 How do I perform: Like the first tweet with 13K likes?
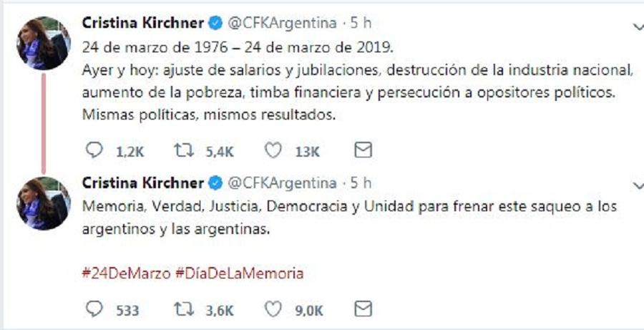(x=271, y=151)
